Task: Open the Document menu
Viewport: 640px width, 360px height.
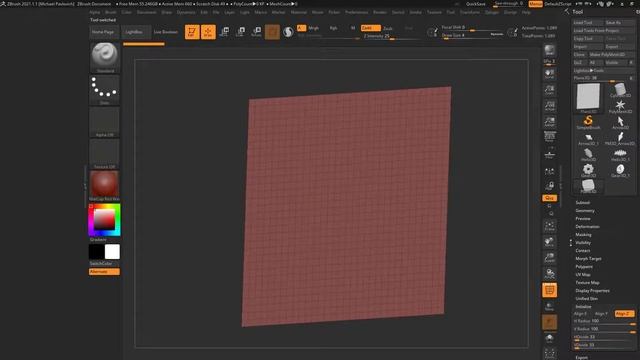Action: pyautogui.click(x=146, y=12)
